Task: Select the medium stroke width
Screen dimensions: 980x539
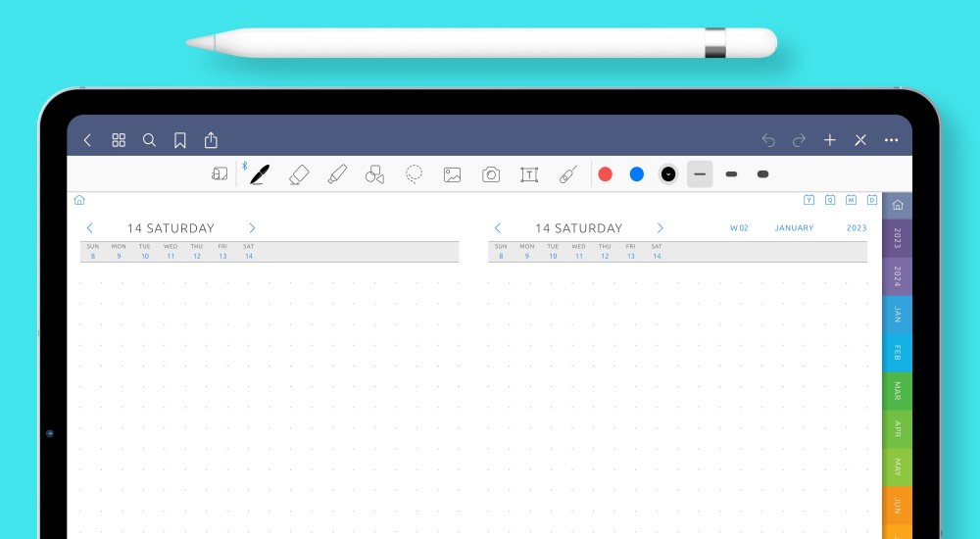Action: (731, 174)
